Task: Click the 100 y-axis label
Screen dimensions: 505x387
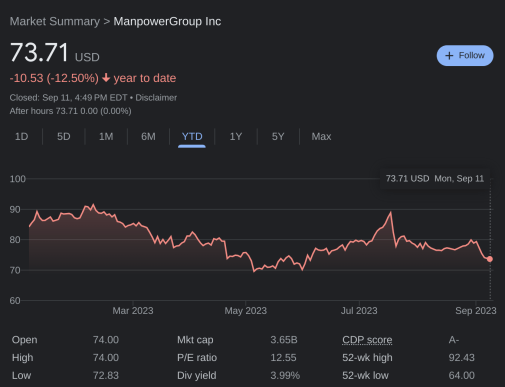Action: (x=18, y=179)
